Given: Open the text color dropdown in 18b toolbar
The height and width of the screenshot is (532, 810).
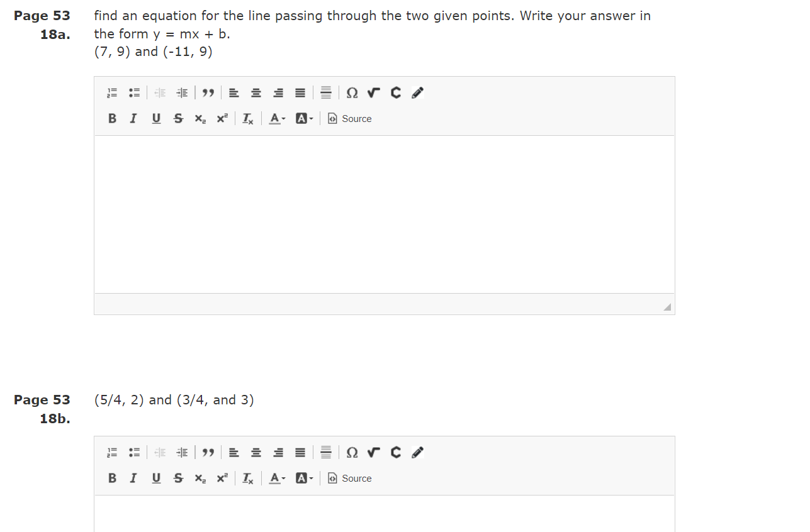Looking at the screenshot, I should coord(276,478).
